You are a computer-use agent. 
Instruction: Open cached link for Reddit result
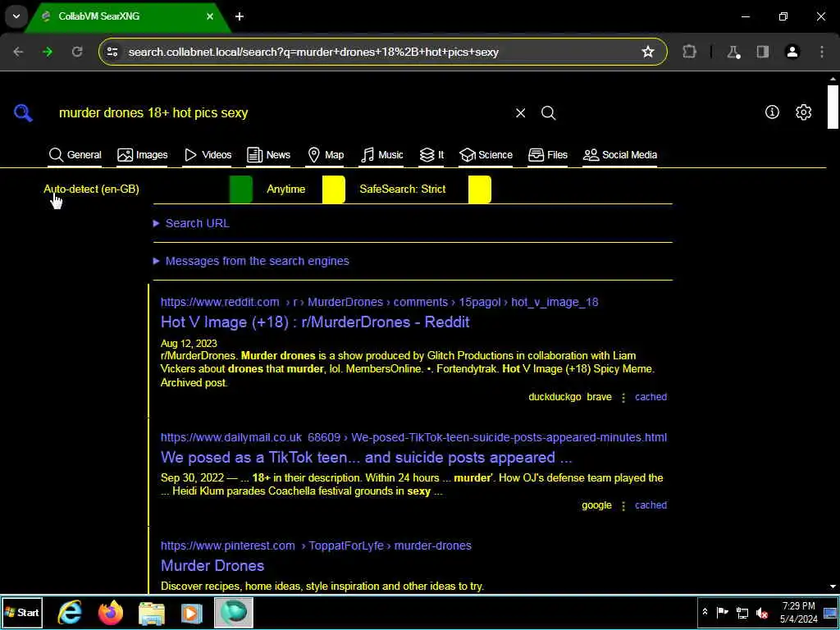click(651, 397)
